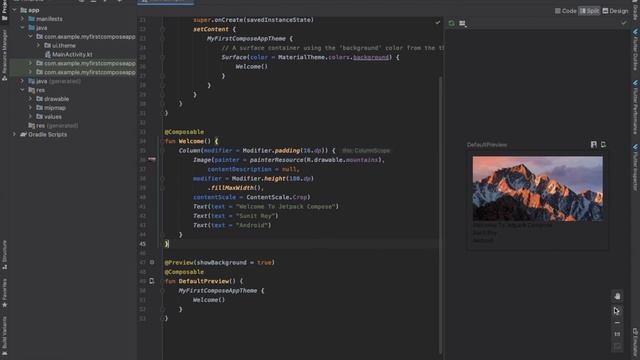This screenshot has height=360, width=640.
Task: Expand the drawable folder
Action: pos(30,99)
